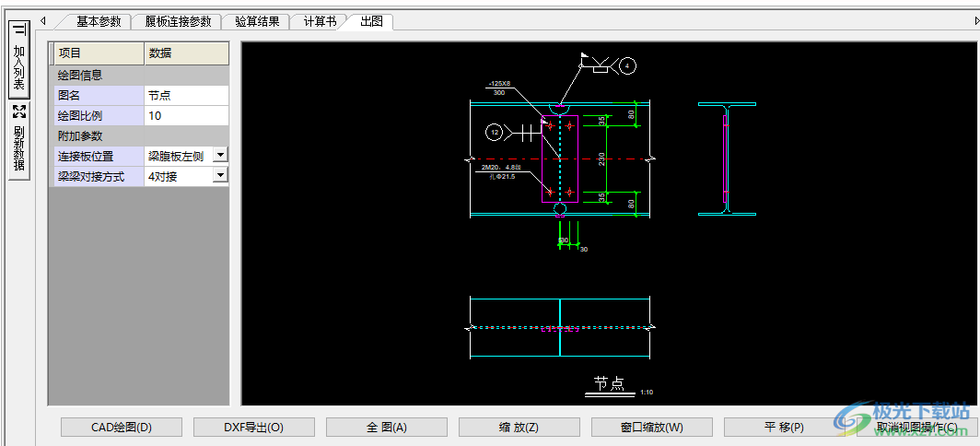Select the 出图 tab
980x446 pixels.
(371, 21)
